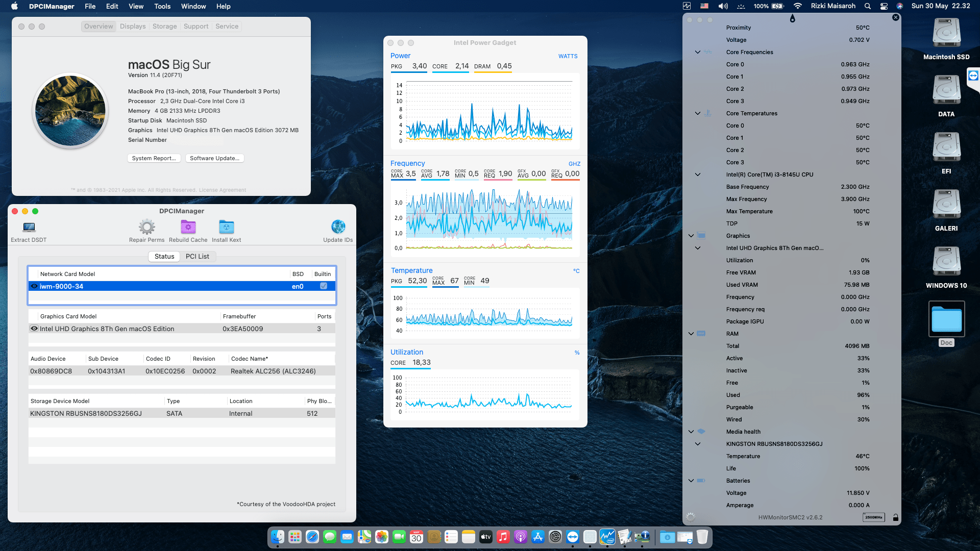Screen dimensions: 980x551
Task: Collapse the Intel Core i3-8145U CPU group
Action: pyautogui.click(x=698, y=174)
